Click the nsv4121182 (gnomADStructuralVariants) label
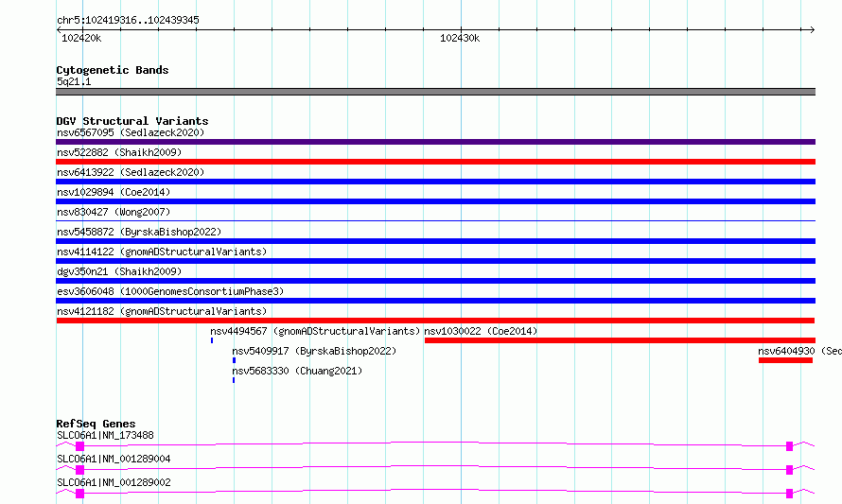 coord(162,311)
